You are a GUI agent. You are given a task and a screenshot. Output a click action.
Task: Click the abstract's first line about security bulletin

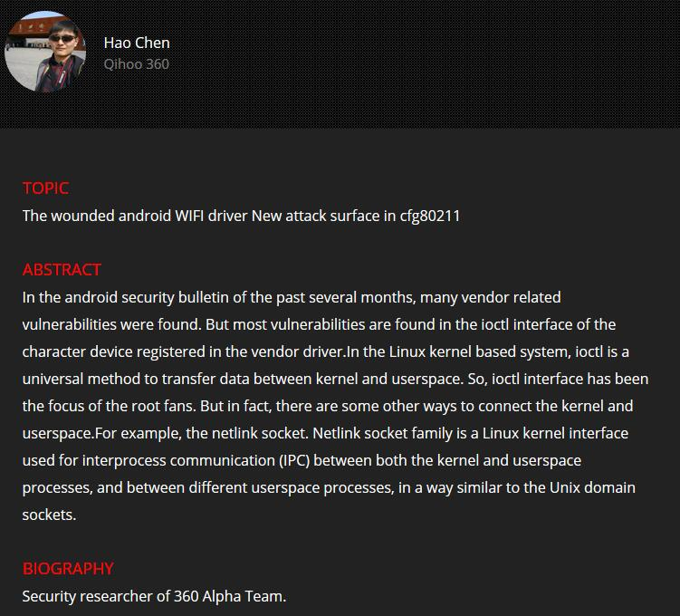(x=292, y=298)
